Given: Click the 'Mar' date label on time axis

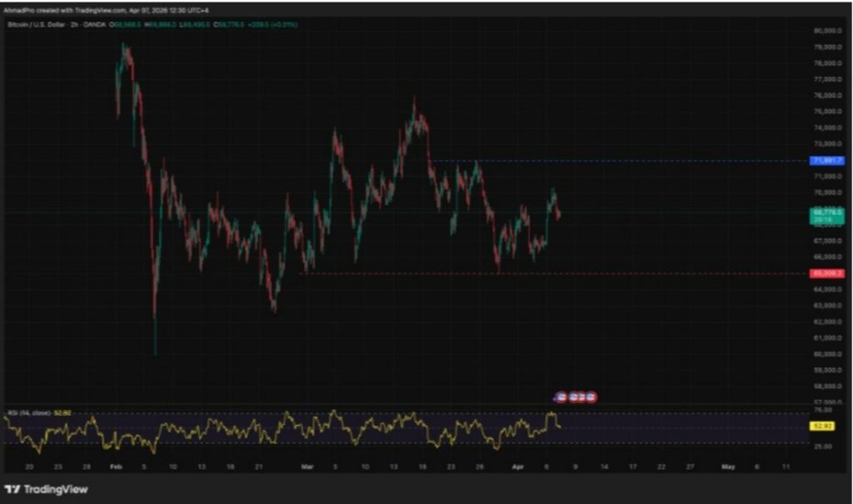Looking at the screenshot, I should 307,467.
